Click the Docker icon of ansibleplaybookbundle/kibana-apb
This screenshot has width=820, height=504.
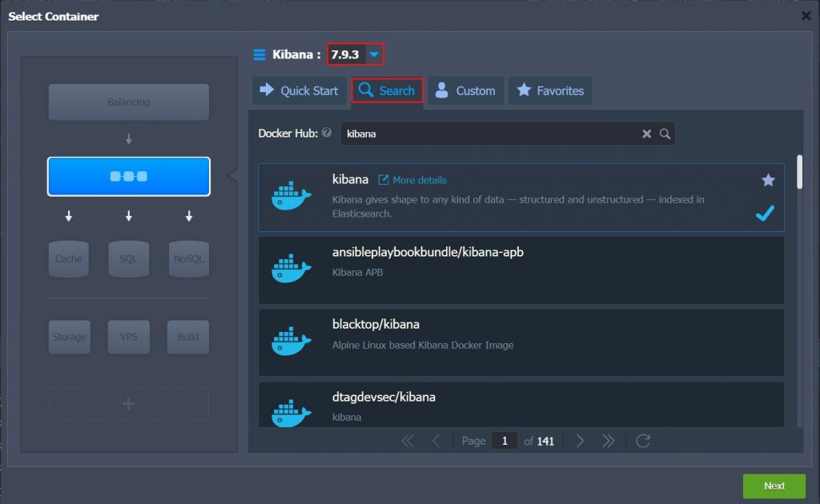pos(291,269)
